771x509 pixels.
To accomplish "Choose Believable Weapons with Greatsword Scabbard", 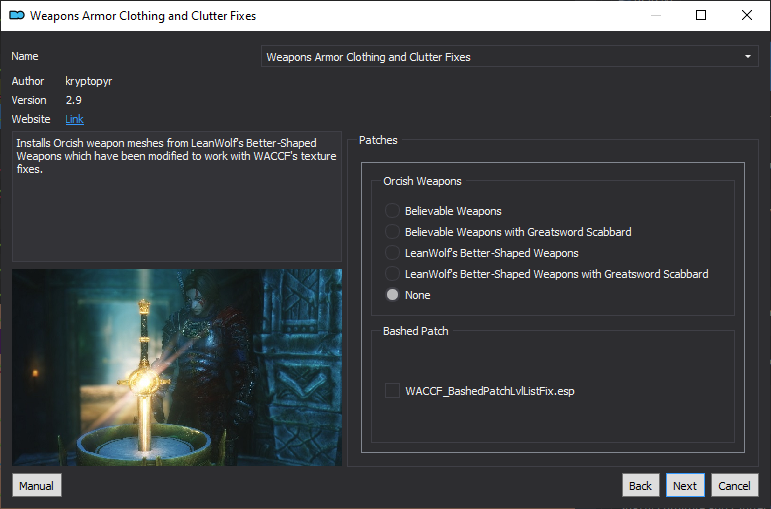I will [392, 232].
